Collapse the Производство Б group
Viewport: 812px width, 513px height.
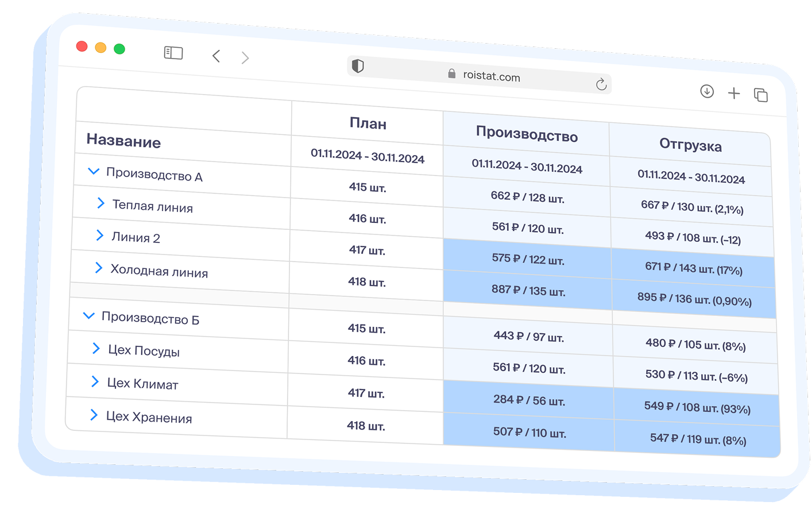89,315
